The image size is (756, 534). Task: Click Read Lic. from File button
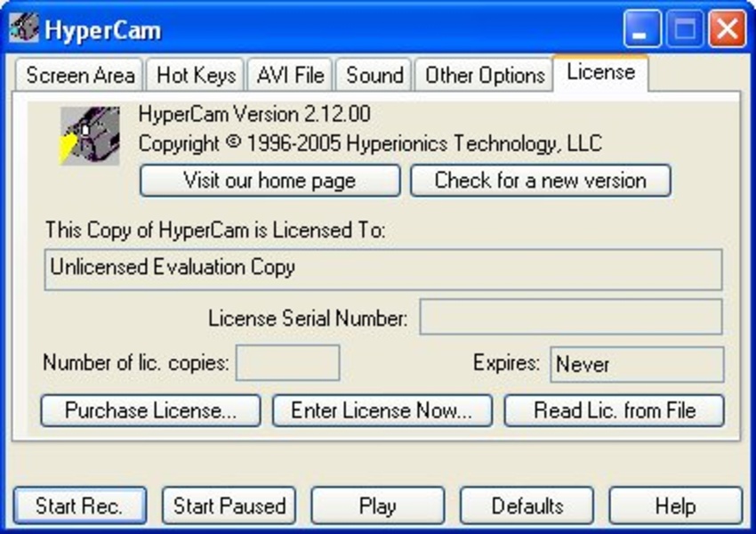(615, 411)
